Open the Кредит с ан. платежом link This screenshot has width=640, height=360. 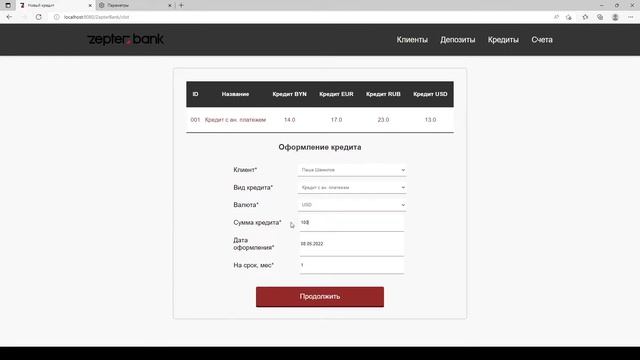pyautogui.click(x=235, y=120)
